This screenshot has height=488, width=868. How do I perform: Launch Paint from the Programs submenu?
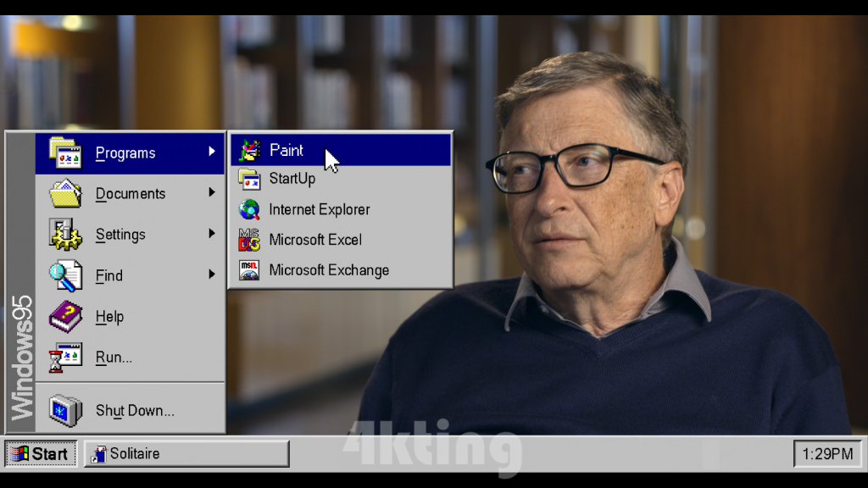[x=341, y=151]
